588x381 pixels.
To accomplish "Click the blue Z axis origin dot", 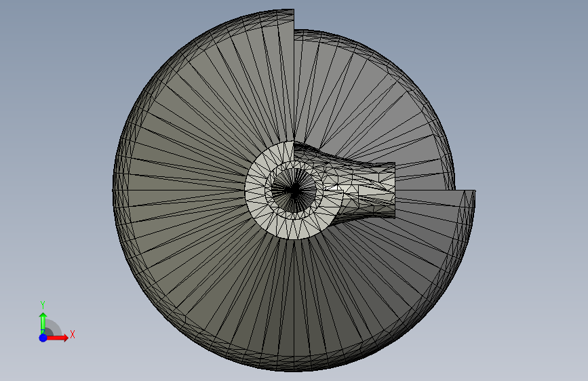I will click(x=43, y=338).
